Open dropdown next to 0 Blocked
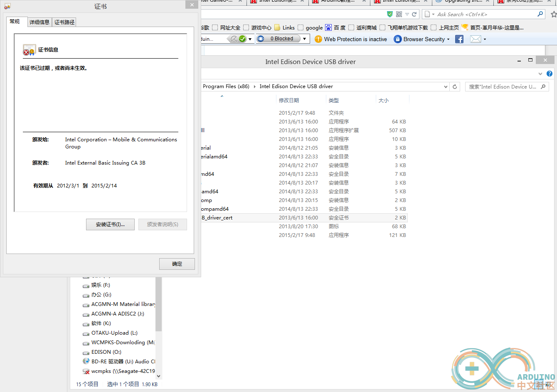Image resolution: width=557 pixels, height=392 pixels. (x=305, y=39)
